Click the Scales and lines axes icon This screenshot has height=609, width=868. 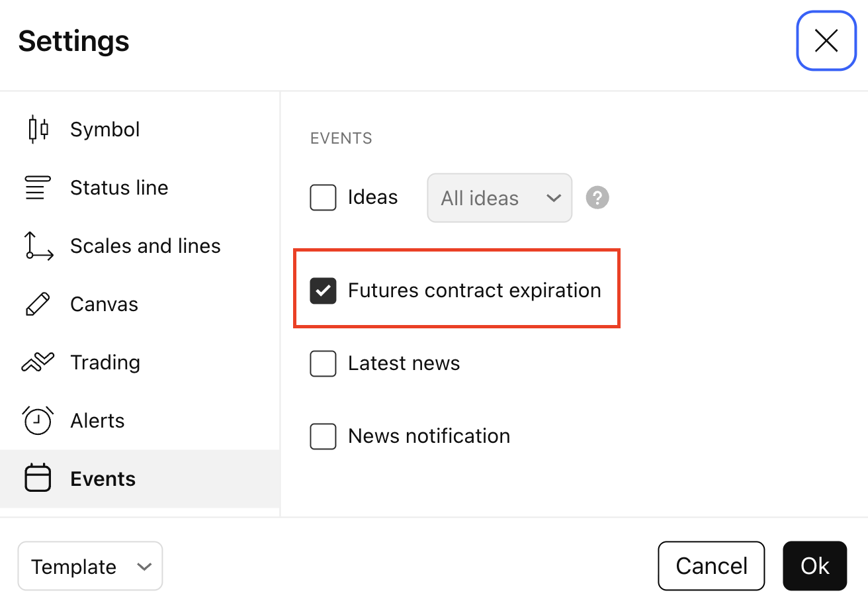[38, 246]
